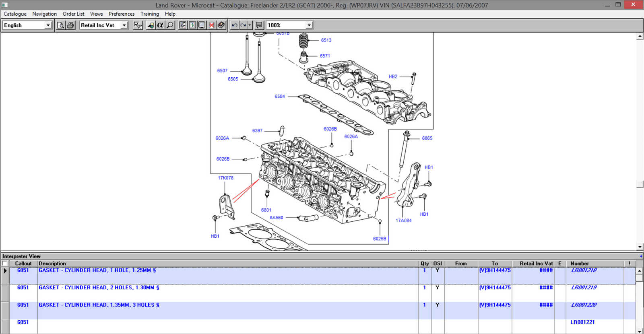Click callout 17A084 bracket label
The image size is (644, 334).
(x=403, y=221)
